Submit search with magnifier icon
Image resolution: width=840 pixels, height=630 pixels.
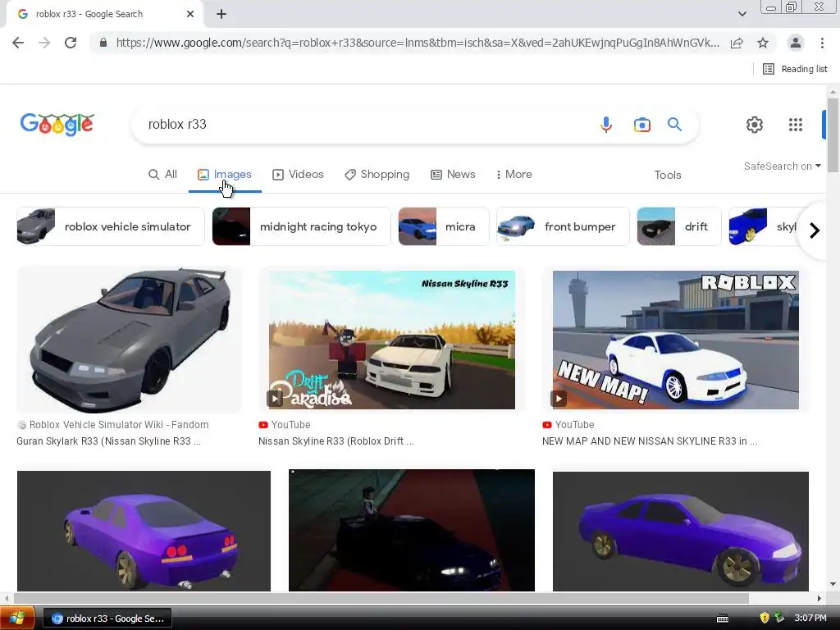pyautogui.click(x=674, y=125)
